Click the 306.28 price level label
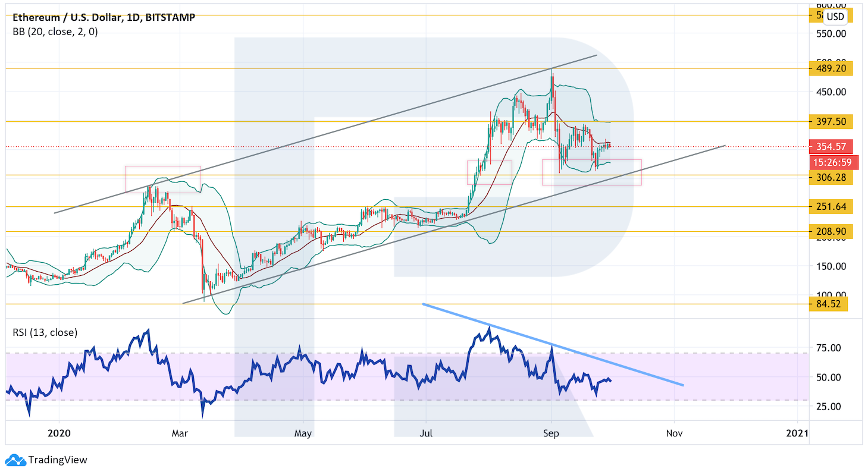Viewport: 868px width, 475px height. pos(831,178)
